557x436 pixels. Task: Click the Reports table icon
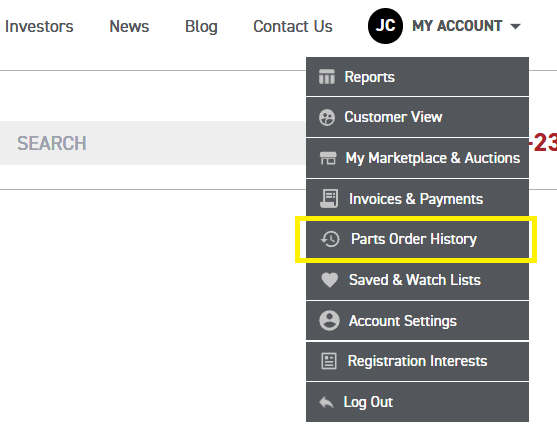(x=326, y=77)
